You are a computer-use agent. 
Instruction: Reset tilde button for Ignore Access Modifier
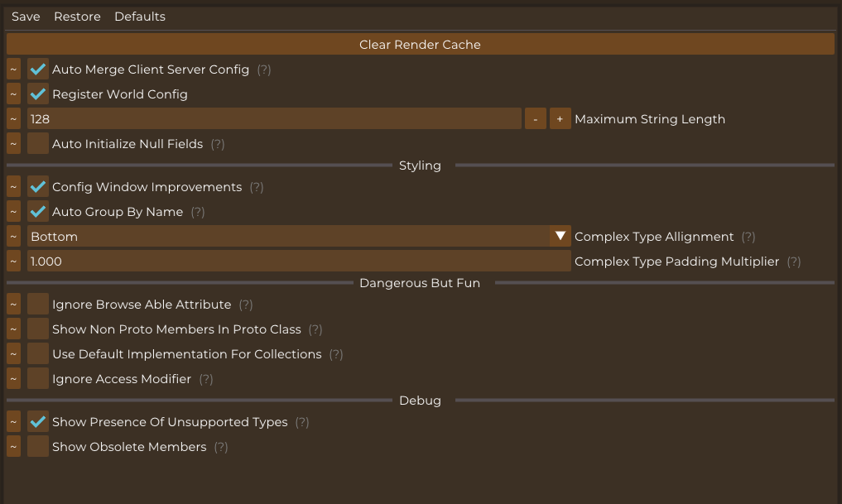[13, 378]
